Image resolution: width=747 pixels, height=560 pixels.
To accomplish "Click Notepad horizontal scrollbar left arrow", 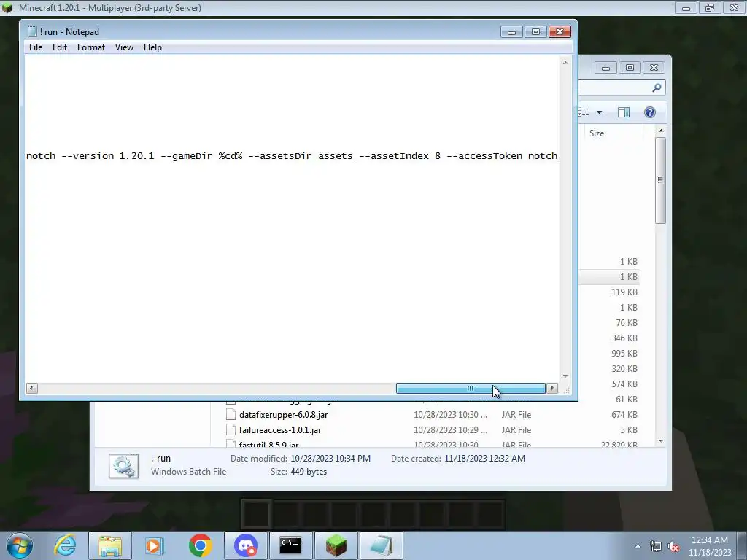I will point(32,388).
